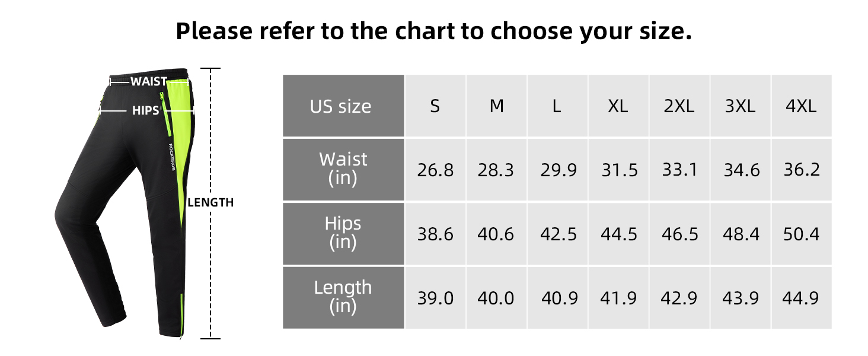Select the 40.9 length value cell
The image size is (868, 356).
559,298
